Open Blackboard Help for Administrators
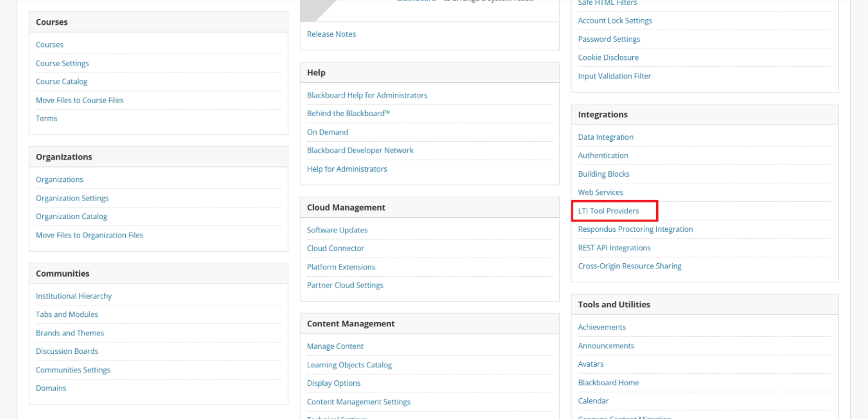The width and height of the screenshot is (868, 419). (367, 95)
